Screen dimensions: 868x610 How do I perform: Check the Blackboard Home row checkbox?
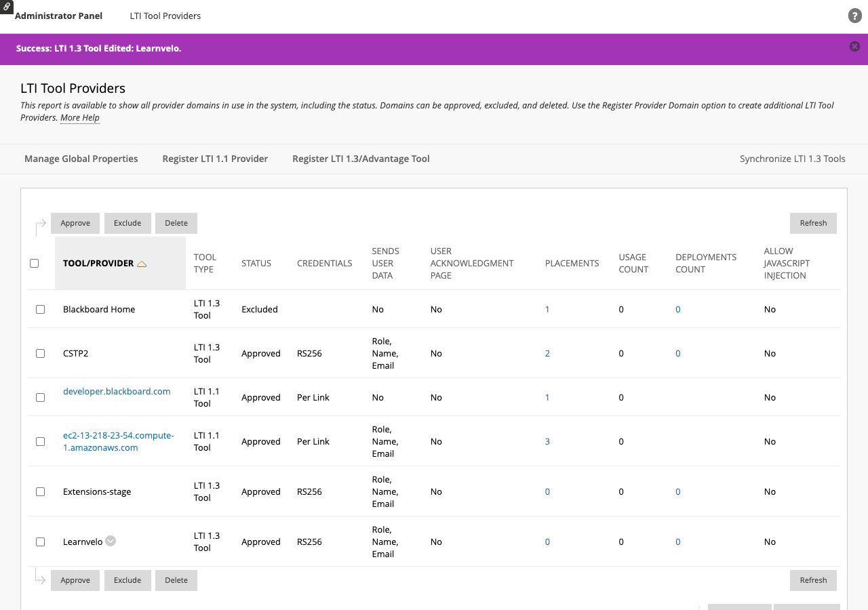41,309
